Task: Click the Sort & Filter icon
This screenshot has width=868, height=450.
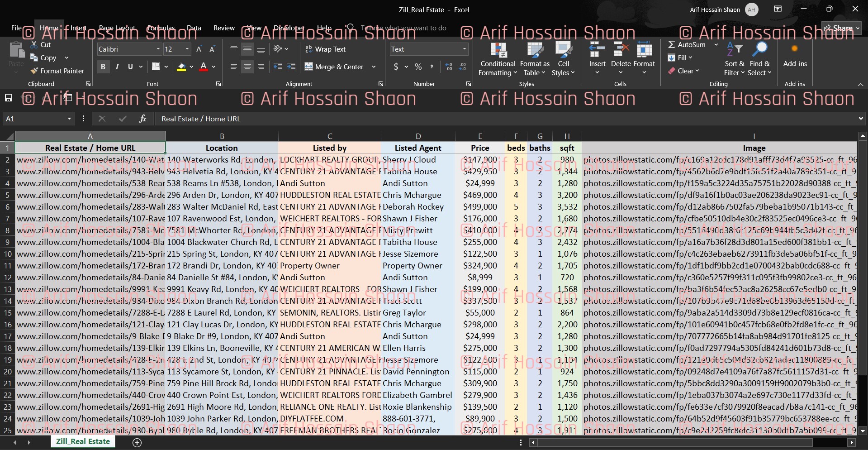Action: click(x=734, y=51)
